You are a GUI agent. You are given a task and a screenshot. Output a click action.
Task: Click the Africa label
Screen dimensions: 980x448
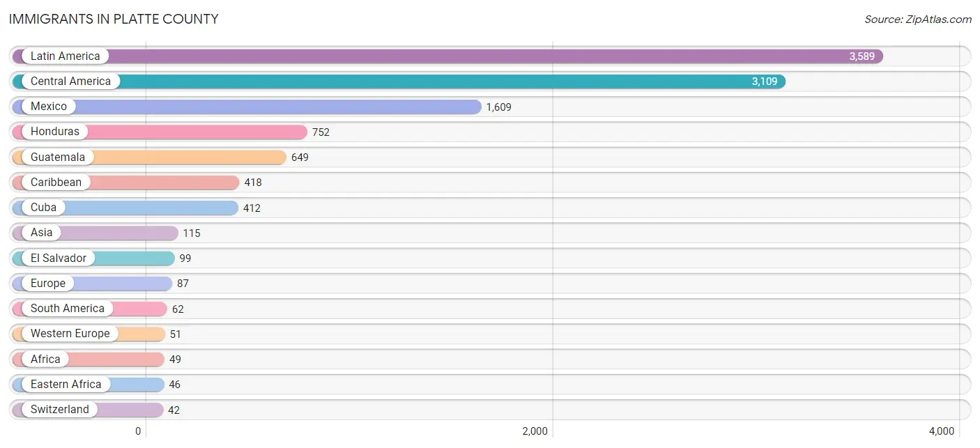click(45, 359)
